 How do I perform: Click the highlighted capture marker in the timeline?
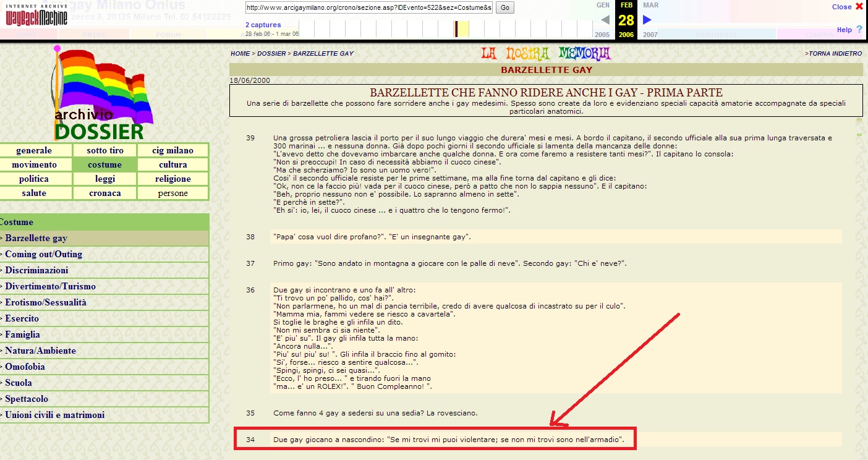click(456, 30)
